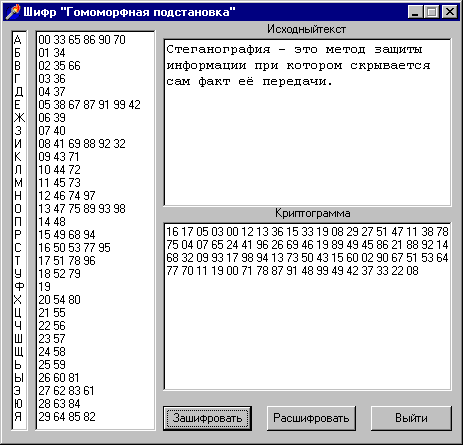
Task: Select letter О in the alphabet list
Action: click(x=18, y=209)
